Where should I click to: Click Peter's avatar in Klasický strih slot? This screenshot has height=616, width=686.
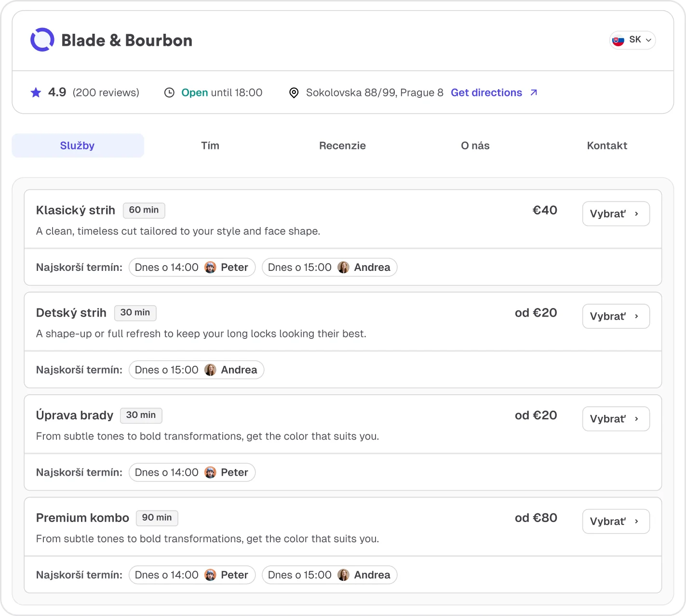(211, 267)
